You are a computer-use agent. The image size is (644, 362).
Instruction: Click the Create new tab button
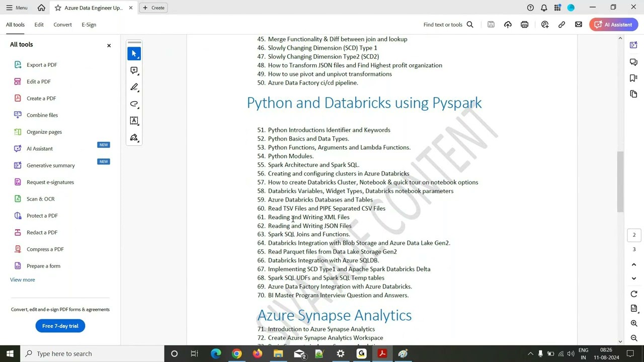pos(153,8)
